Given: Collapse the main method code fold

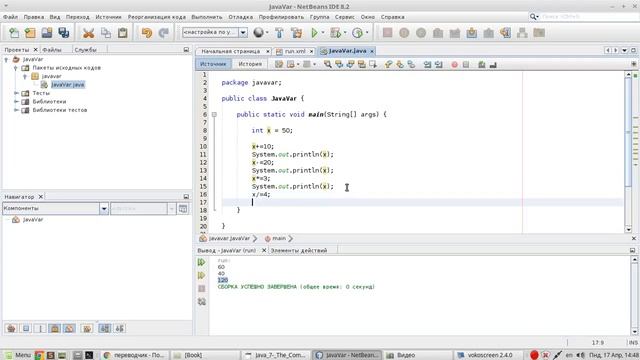Looking at the screenshot, I should coord(214,115).
